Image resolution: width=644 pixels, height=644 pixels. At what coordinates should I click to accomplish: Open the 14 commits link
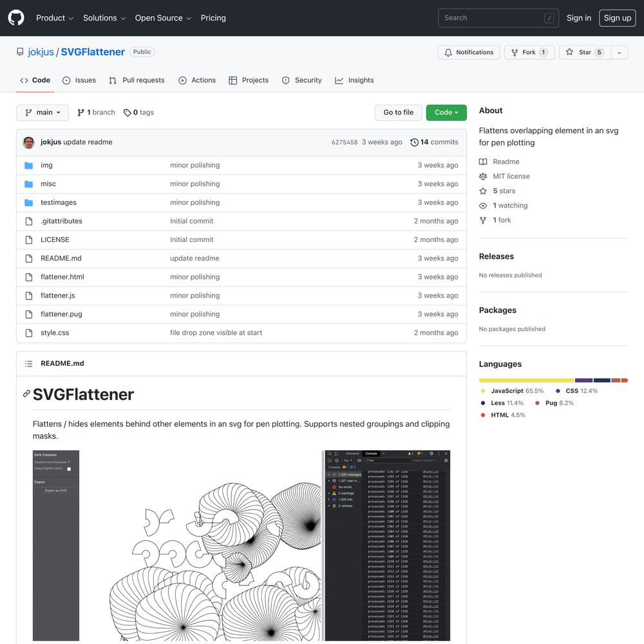click(x=435, y=142)
